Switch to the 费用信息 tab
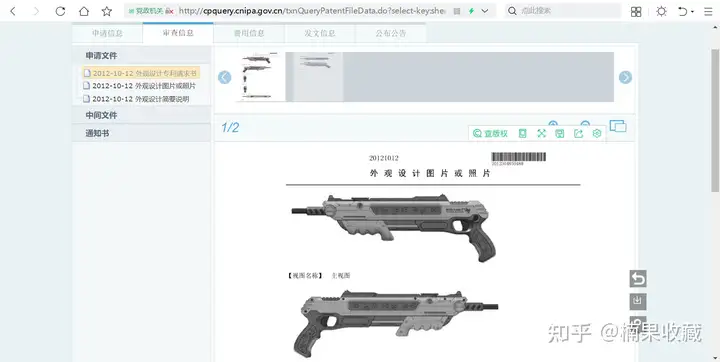720x362 pixels. (x=249, y=33)
